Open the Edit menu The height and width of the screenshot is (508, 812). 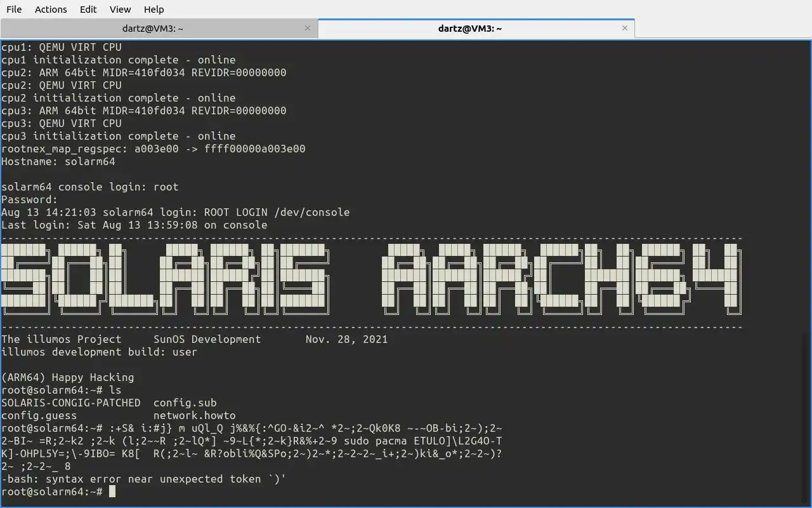click(x=88, y=9)
